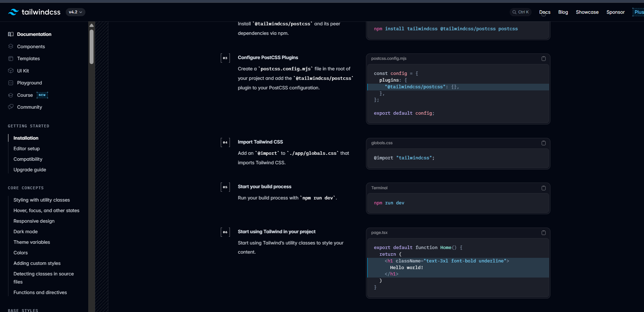Image resolution: width=644 pixels, height=312 pixels.
Task: Open the Documentation sidebar link
Action: pos(34,34)
